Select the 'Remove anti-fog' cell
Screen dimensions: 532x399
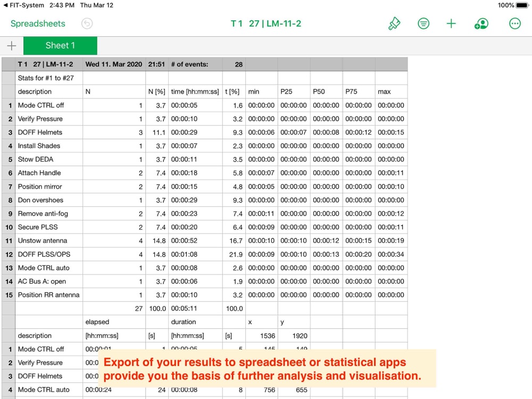49,214
